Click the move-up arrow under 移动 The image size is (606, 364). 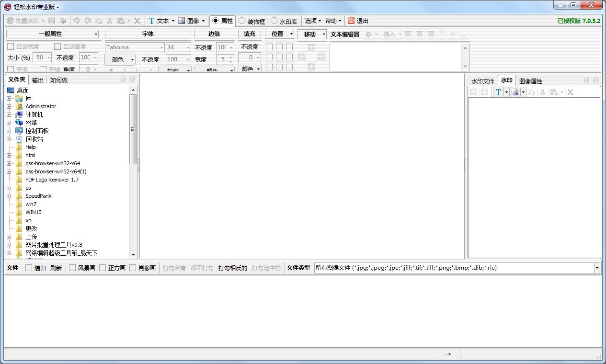[x=311, y=47]
